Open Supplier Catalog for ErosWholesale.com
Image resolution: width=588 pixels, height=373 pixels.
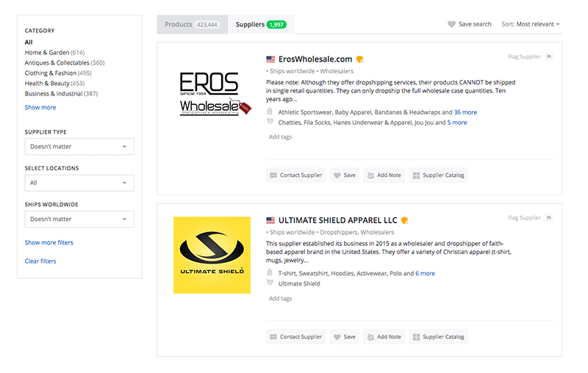tap(438, 175)
